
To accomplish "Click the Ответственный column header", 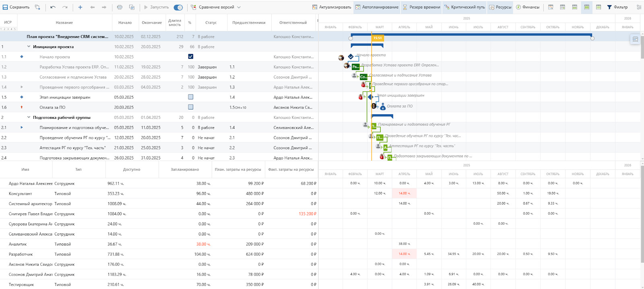I will tap(293, 23).
